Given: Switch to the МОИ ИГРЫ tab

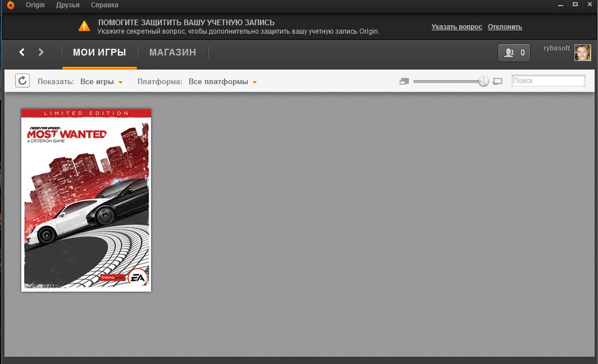Looking at the screenshot, I should tap(99, 52).
